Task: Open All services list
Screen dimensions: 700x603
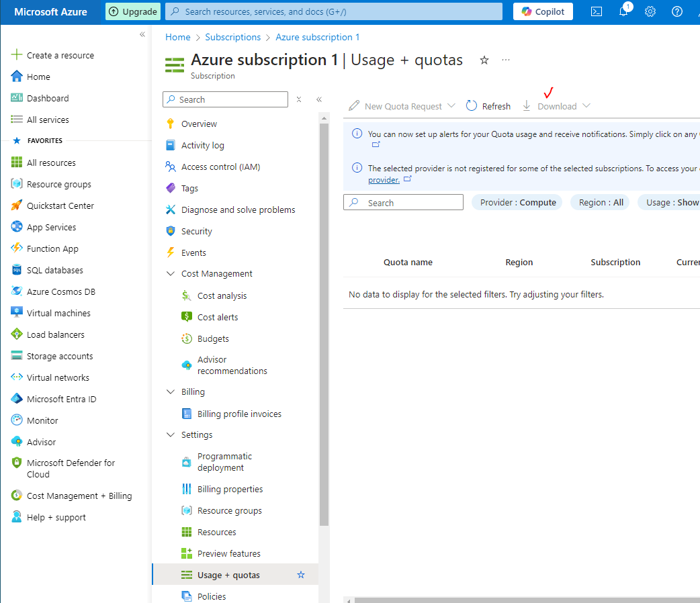Action: click(x=48, y=120)
